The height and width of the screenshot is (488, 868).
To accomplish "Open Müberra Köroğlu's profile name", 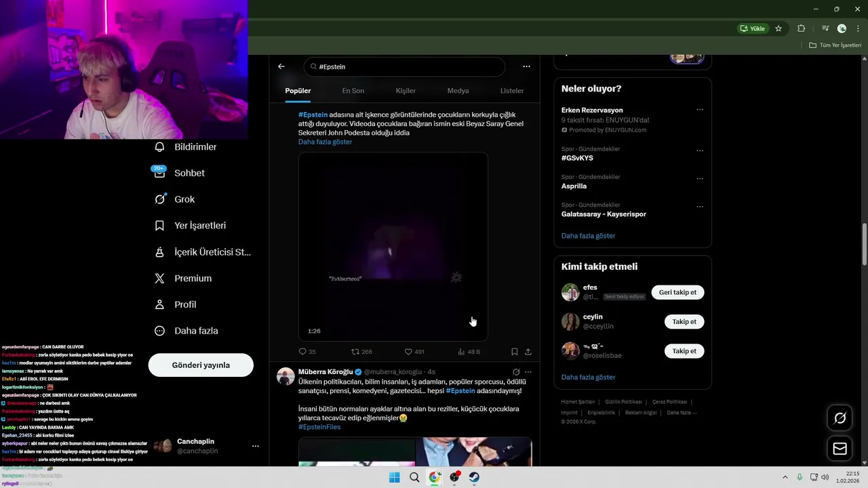I will tap(325, 372).
